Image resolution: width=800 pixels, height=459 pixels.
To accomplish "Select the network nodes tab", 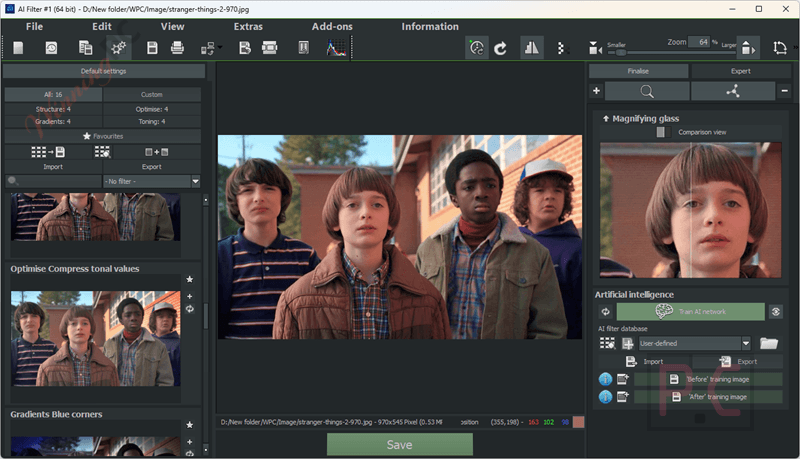I will tap(733, 91).
